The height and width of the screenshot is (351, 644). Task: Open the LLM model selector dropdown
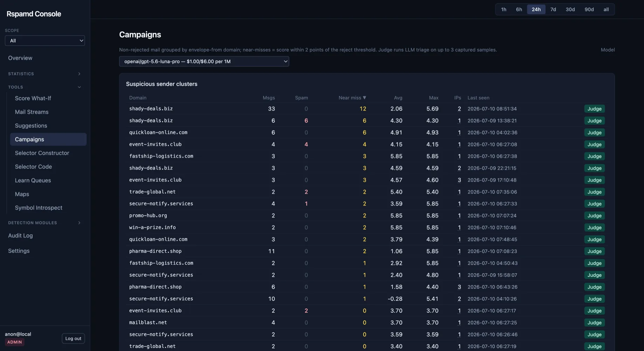coord(204,61)
